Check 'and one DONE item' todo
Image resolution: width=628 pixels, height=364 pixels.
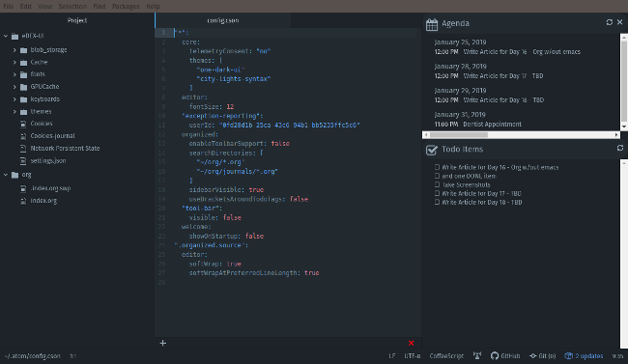tap(437, 176)
